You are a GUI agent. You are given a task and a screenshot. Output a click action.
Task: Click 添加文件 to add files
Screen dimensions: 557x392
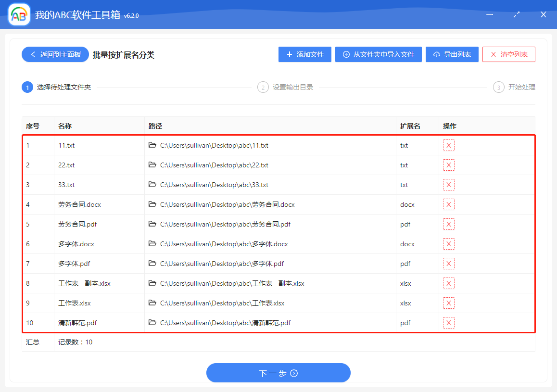click(x=304, y=54)
